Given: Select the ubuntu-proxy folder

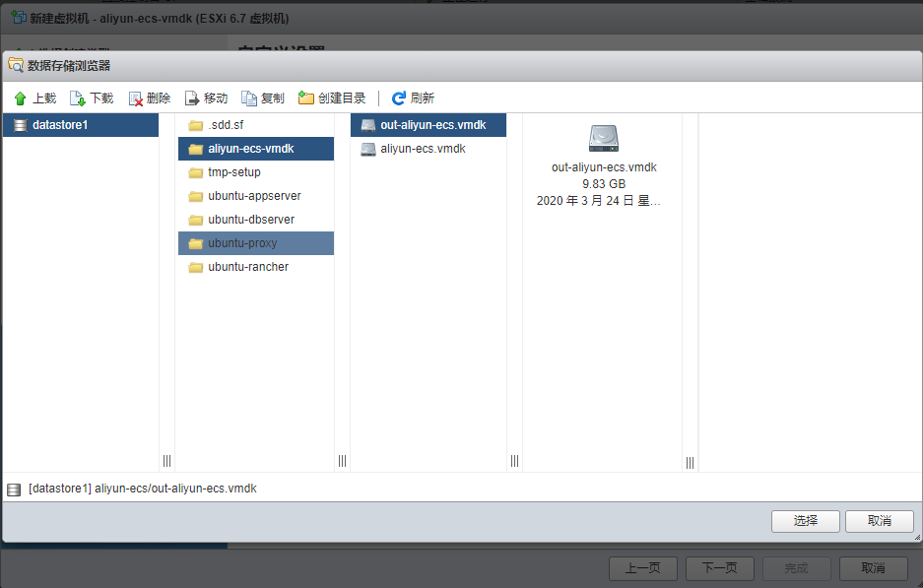Looking at the screenshot, I should coord(241,243).
